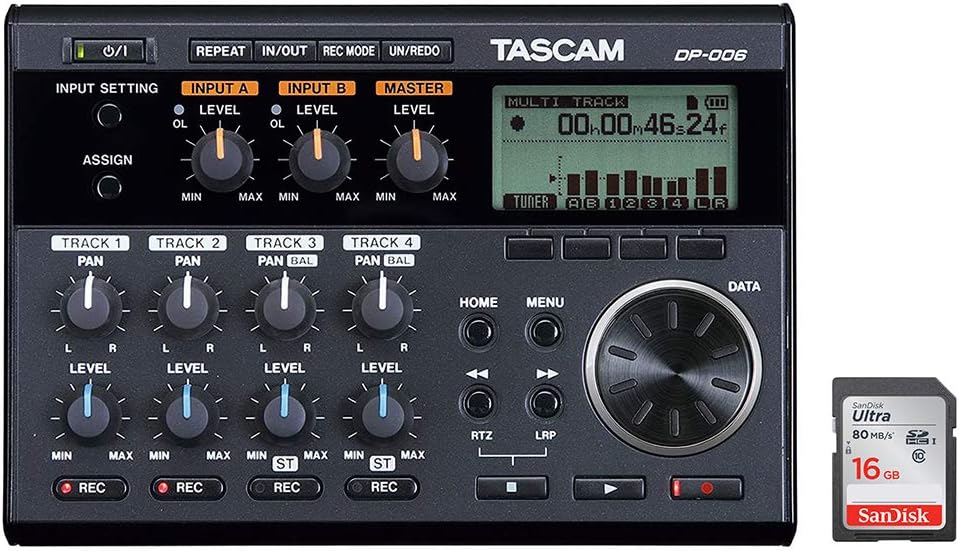Click the time counter 00h00m46s24f
The height and width of the screenshot is (551, 959).
click(642, 125)
